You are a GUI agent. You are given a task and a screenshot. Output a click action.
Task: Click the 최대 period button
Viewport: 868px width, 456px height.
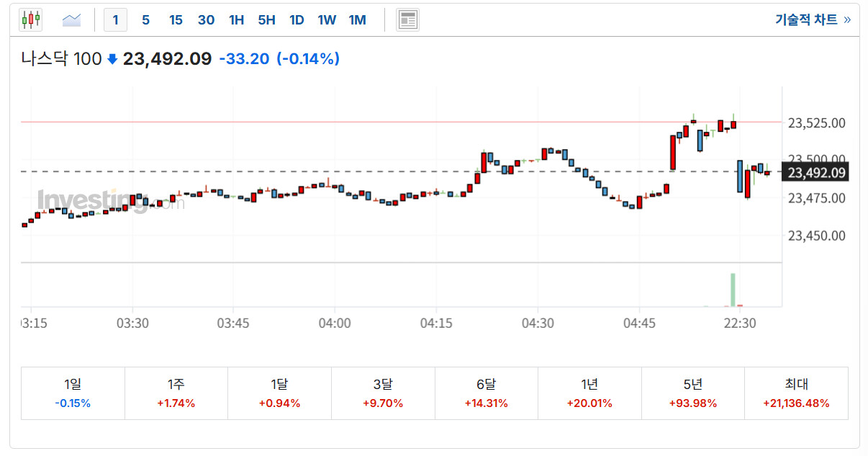pyautogui.click(x=796, y=393)
